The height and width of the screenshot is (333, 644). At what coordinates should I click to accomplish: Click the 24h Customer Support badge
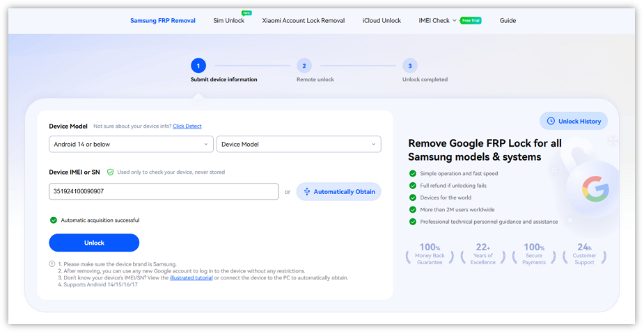pos(584,254)
